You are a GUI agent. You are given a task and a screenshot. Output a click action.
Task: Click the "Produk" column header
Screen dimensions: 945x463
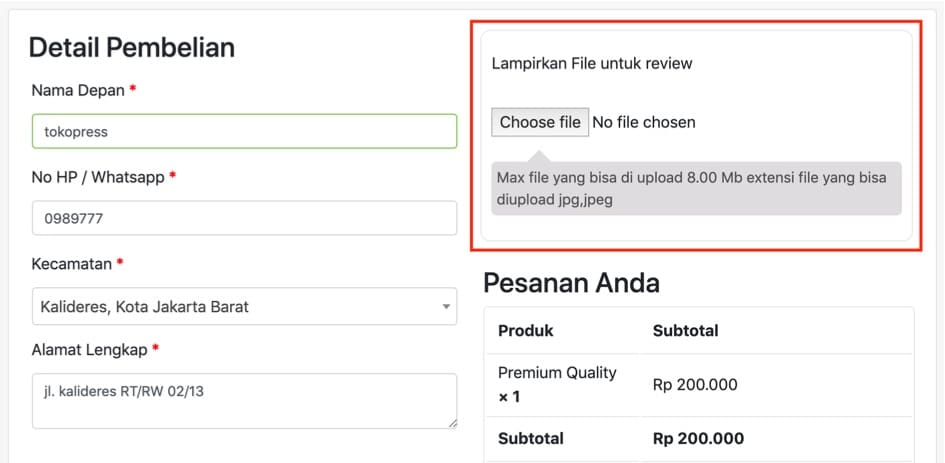point(526,330)
